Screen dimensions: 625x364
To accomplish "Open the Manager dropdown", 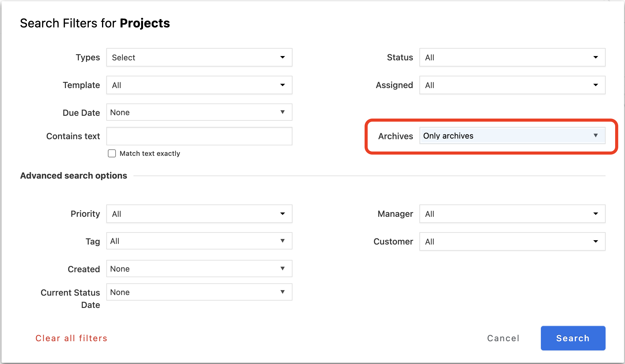I will tap(512, 214).
